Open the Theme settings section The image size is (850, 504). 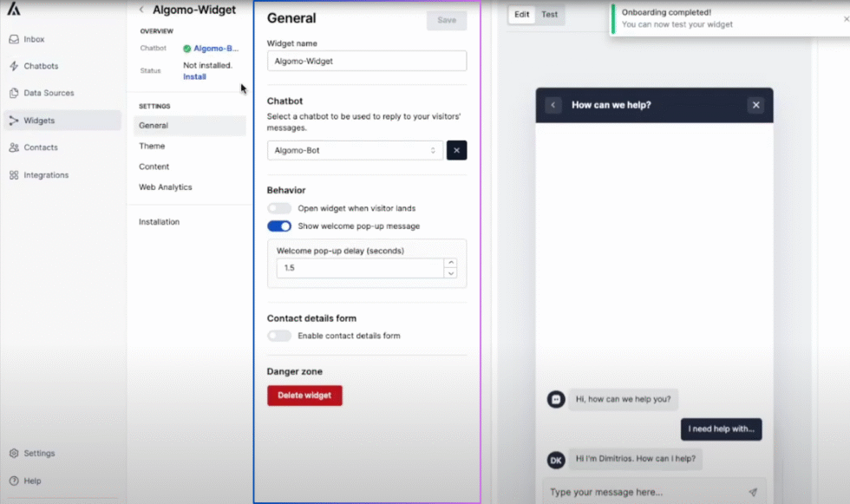coord(150,146)
